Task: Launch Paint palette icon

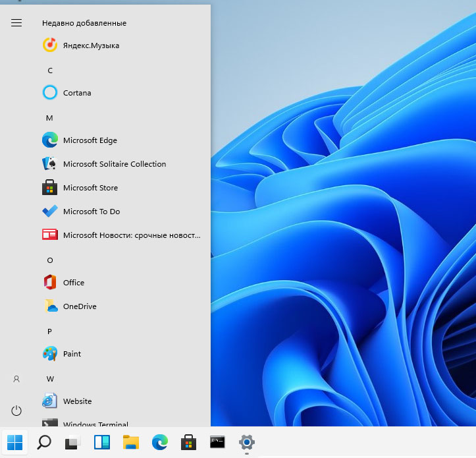Action: tap(50, 353)
